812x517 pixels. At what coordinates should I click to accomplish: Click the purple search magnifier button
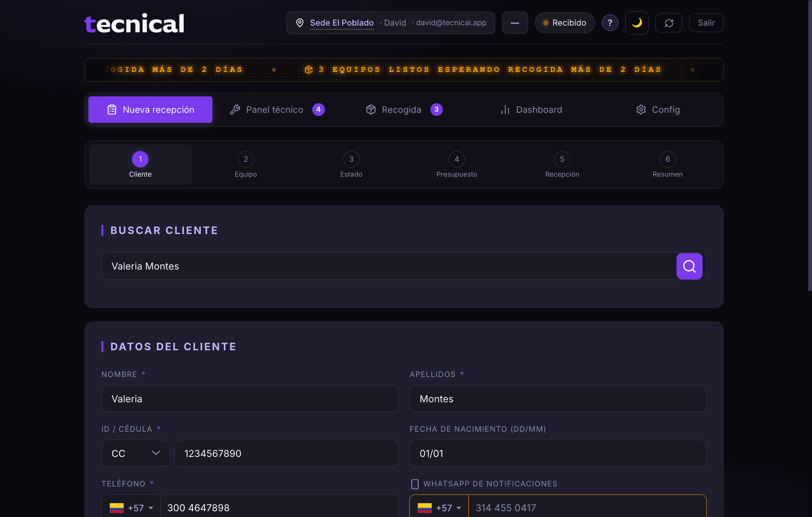coord(689,266)
